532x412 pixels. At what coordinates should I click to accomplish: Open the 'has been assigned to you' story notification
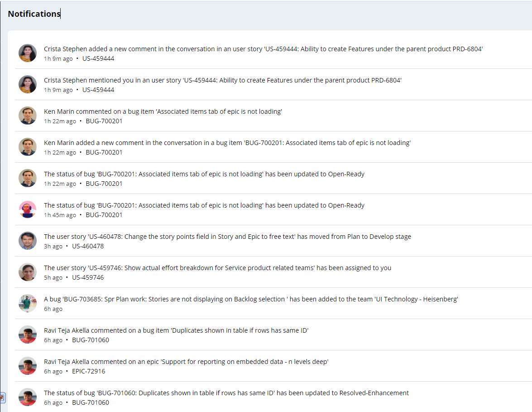217,268
